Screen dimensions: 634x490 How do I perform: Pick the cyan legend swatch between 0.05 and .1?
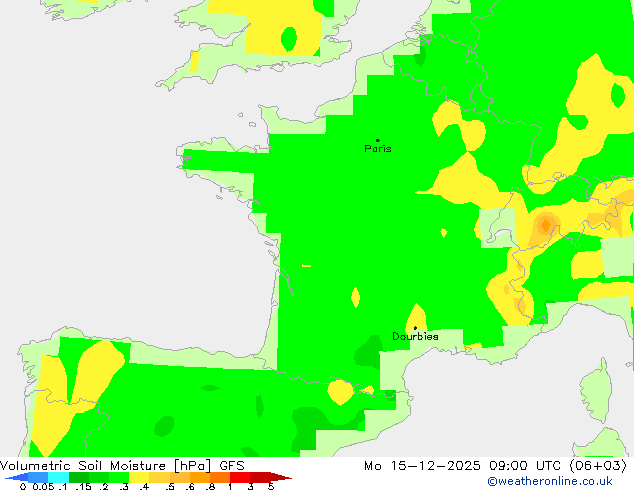[58, 477]
